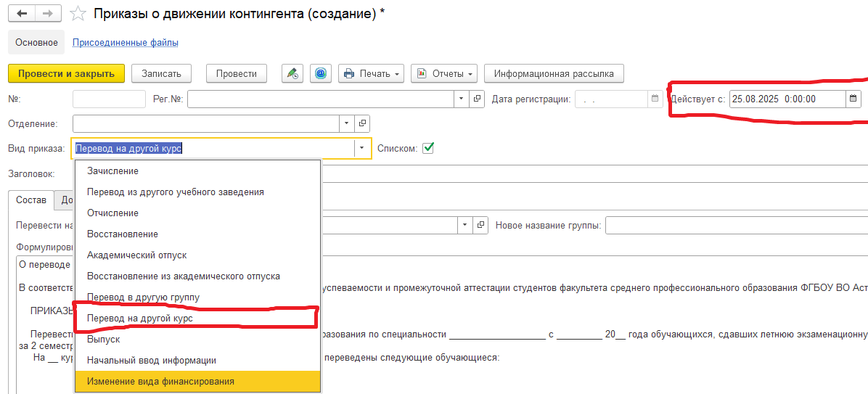This screenshot has height=394, width=868.
Task: Open the calendar for Дата регистрации
Action: pyautogui.click(x=655, y=99)
